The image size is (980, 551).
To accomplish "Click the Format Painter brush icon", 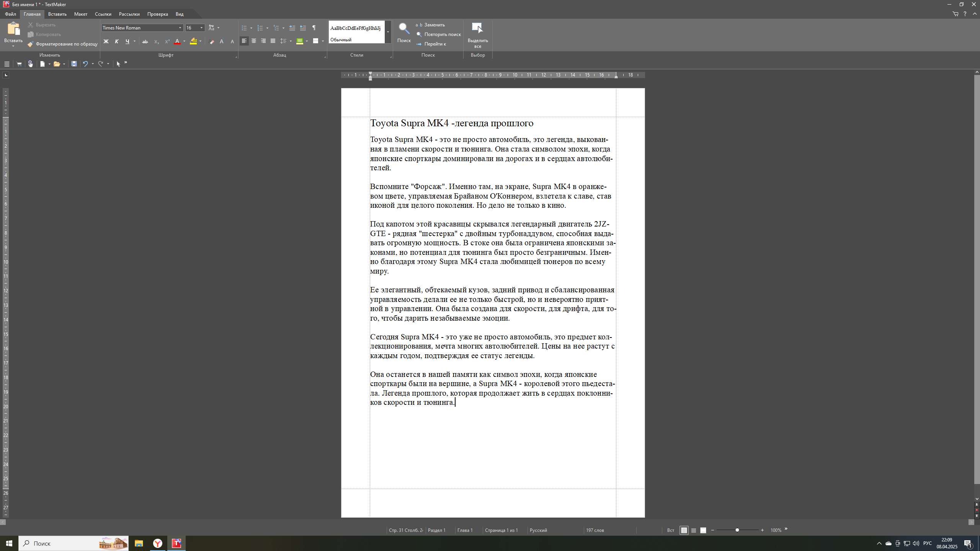I will coord(31,44).
